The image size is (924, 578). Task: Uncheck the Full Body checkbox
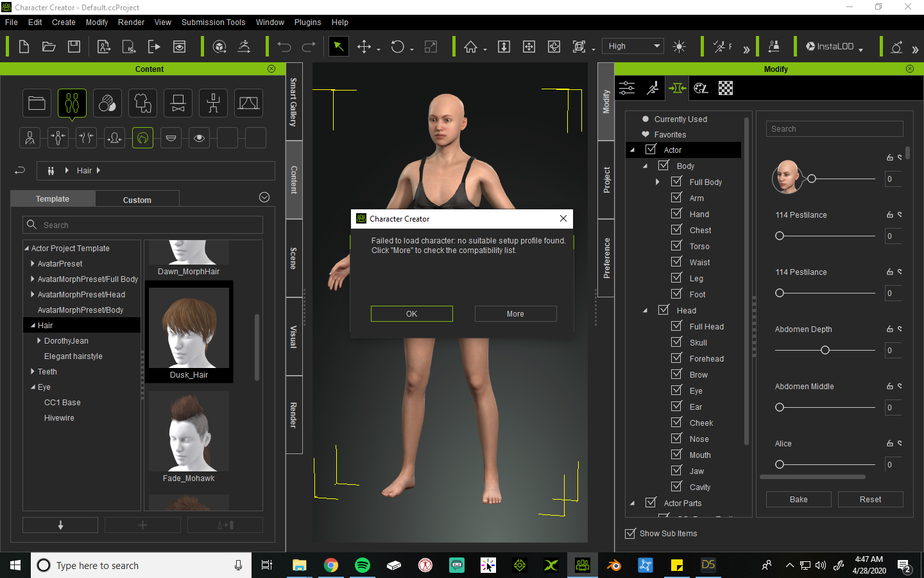(676, 182)
